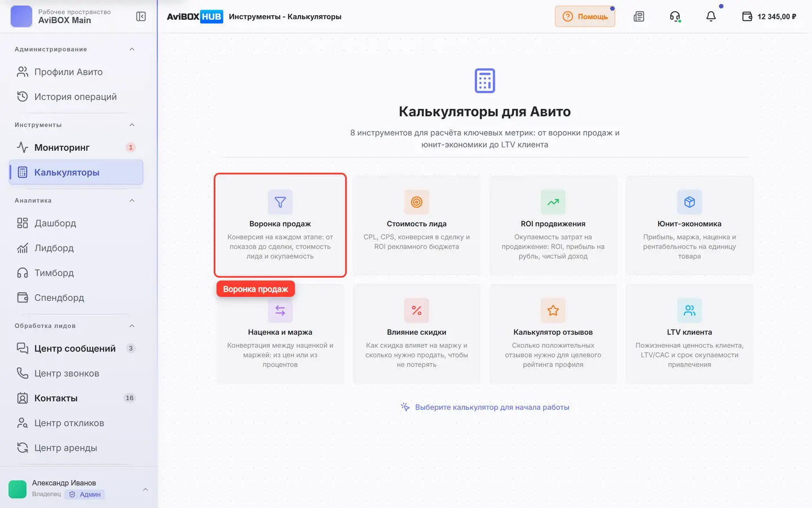
Task: Open Профили Авито
Action: (76, 72)
